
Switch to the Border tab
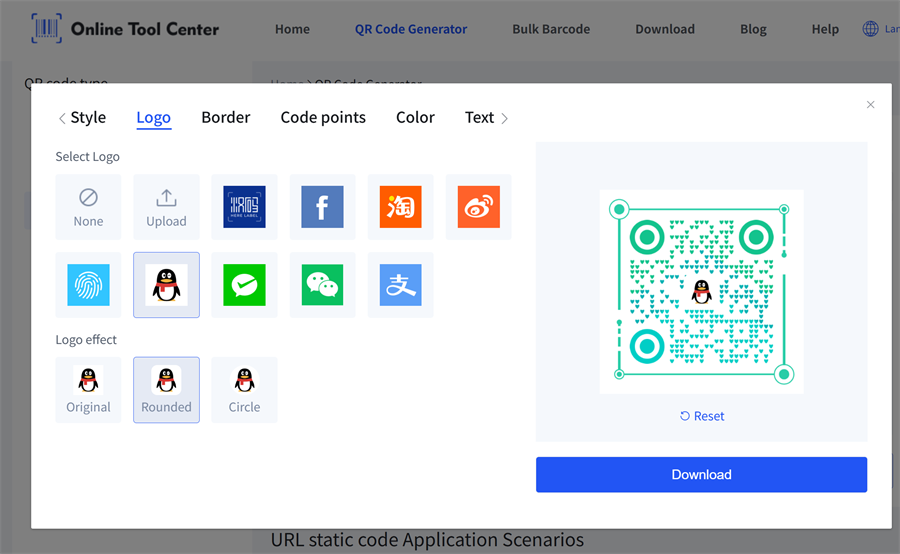coord(226,117)
